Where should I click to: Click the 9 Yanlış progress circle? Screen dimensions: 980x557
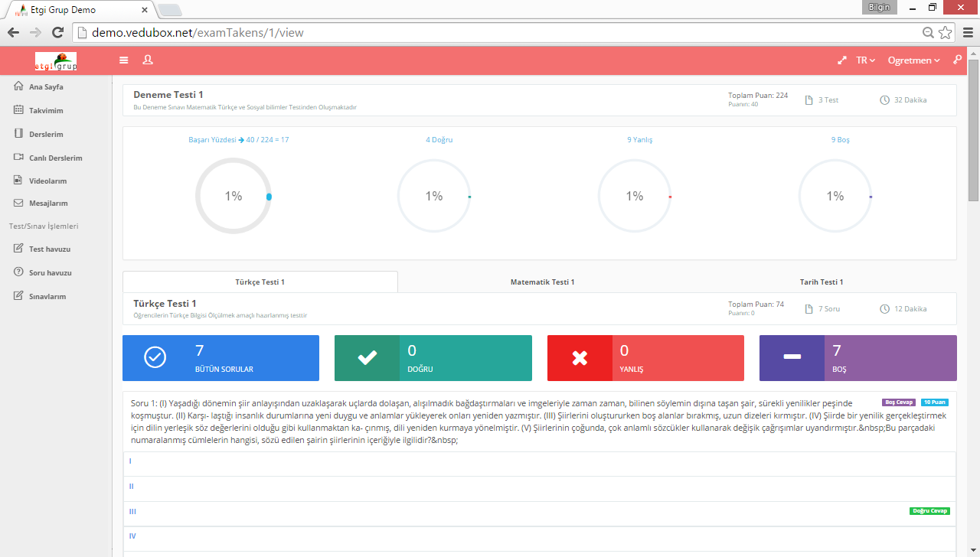pos(635,197)
